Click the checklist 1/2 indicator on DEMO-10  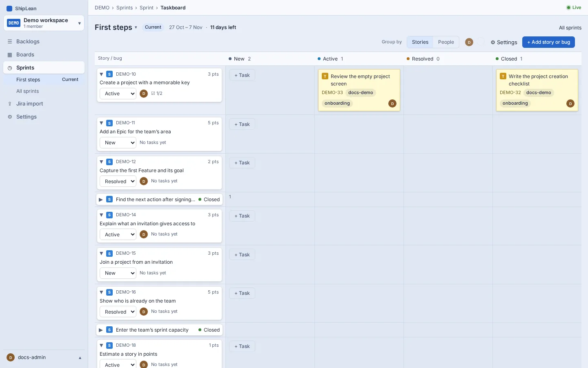157,94
